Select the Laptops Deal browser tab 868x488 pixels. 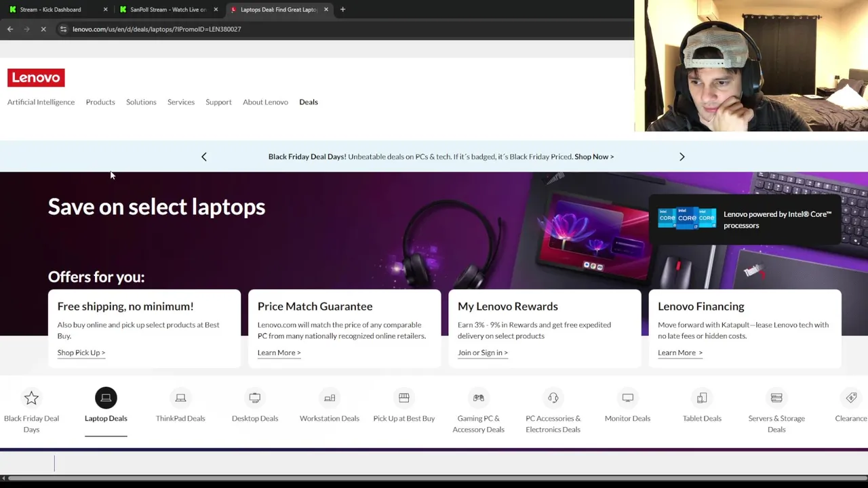pyautogui.click(x=279, y=9)
